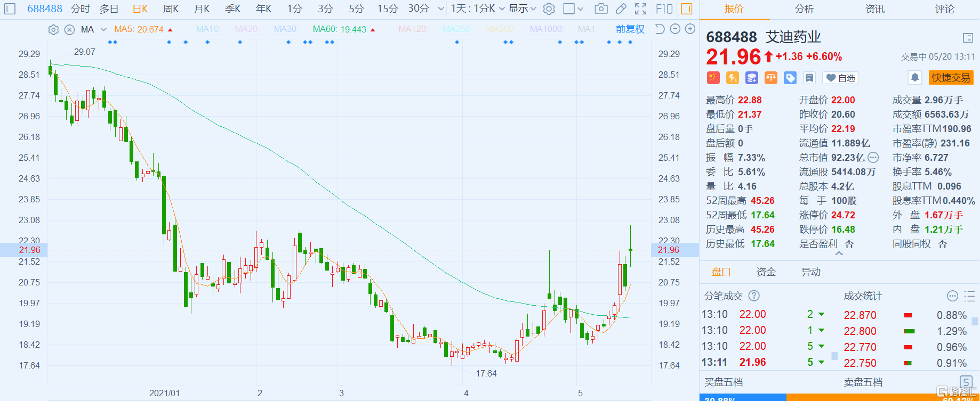Open the 显示 display dropdown

[523, 9]
